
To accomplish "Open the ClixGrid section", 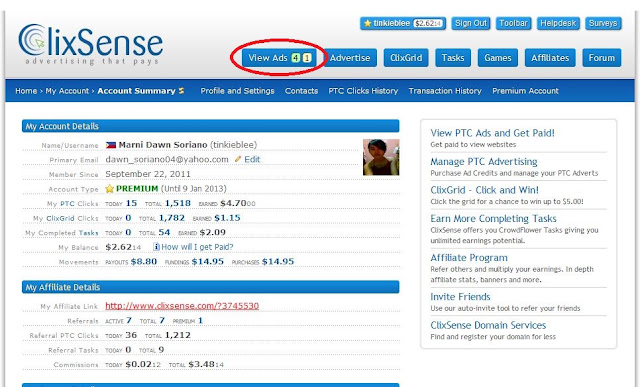I will 406,58.
